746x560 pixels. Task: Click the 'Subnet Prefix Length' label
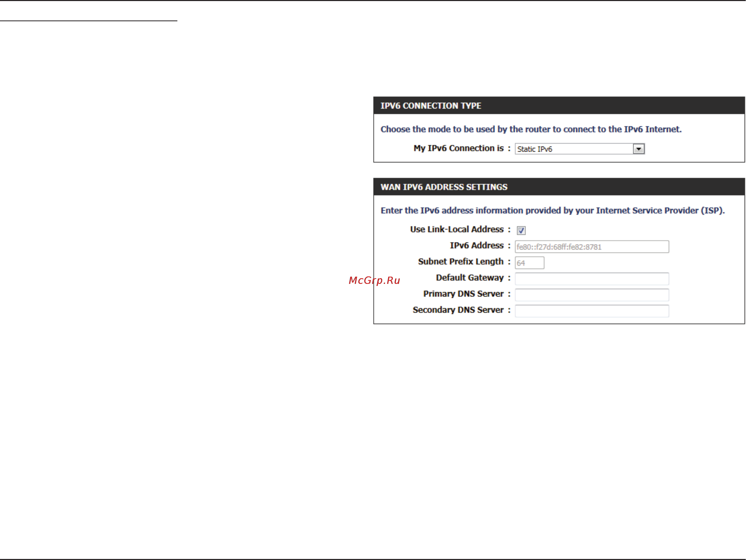pos(461,261)
